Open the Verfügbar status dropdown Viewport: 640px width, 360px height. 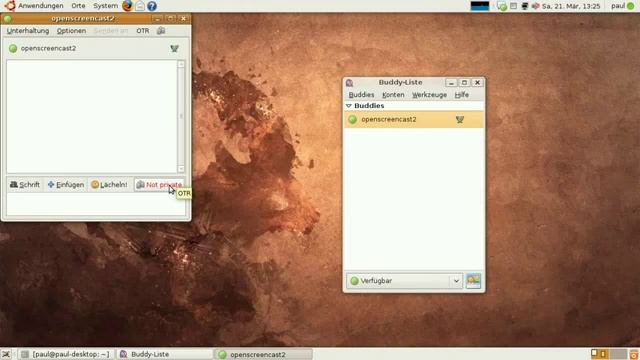tap(404, 281)
